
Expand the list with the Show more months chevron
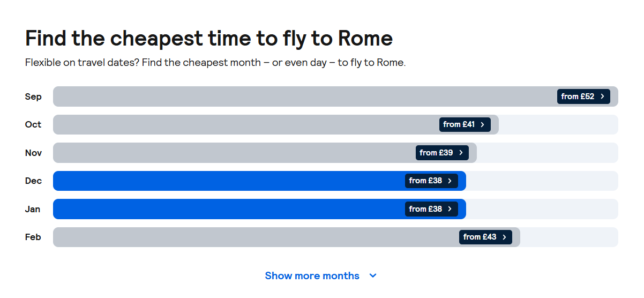[x=373, y=275]
